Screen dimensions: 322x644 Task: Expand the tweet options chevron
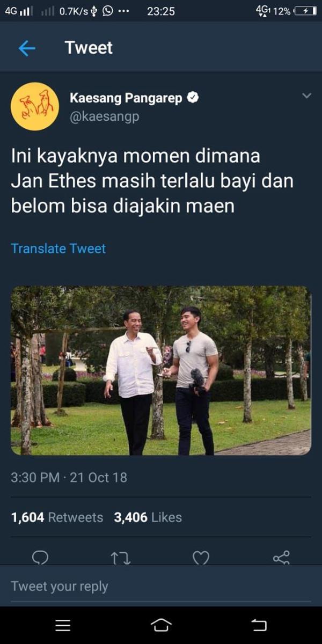[306, 96]
